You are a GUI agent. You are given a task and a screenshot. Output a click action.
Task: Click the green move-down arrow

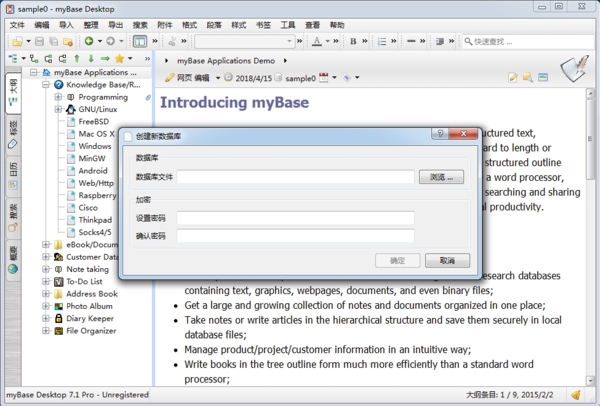(91, 59)
